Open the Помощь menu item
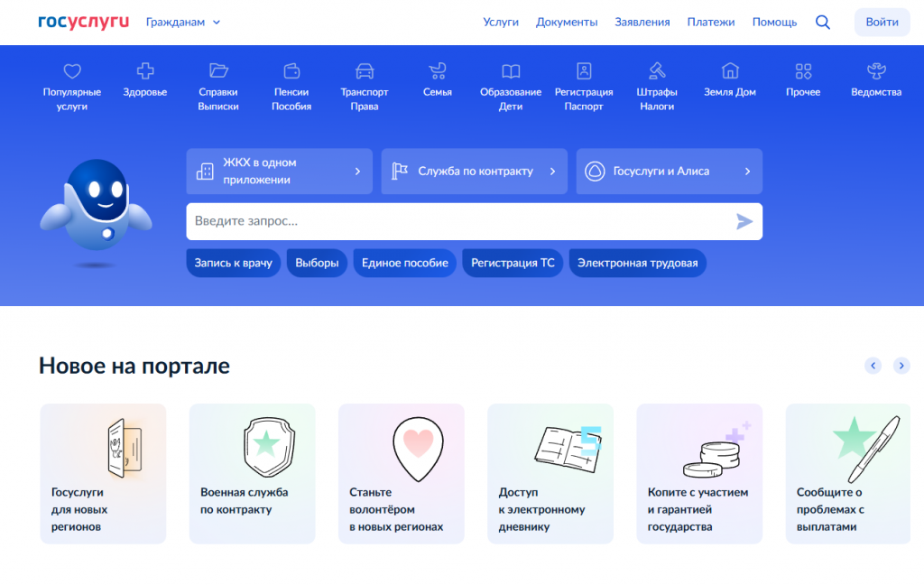This screenshot has height=585, width=924. [774, 22]
